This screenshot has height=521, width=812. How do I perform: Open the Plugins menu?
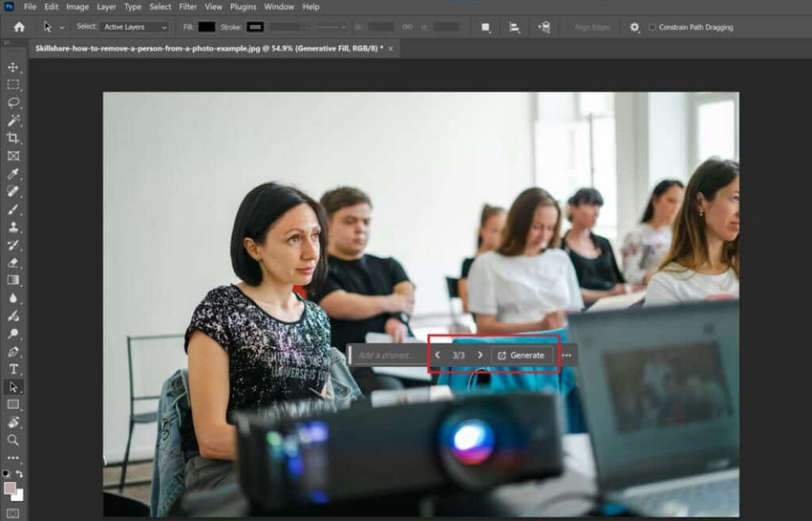pyautogui.click(x=243, y=7)
